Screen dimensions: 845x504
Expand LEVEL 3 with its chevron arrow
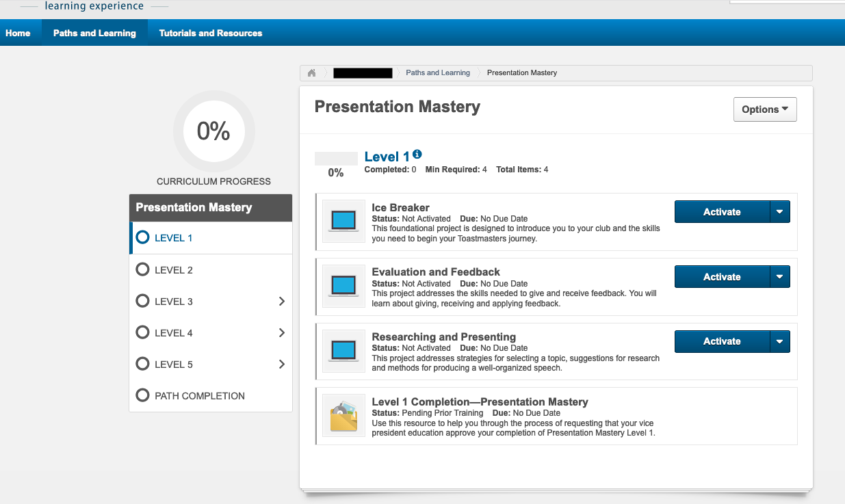coord(282,301)
